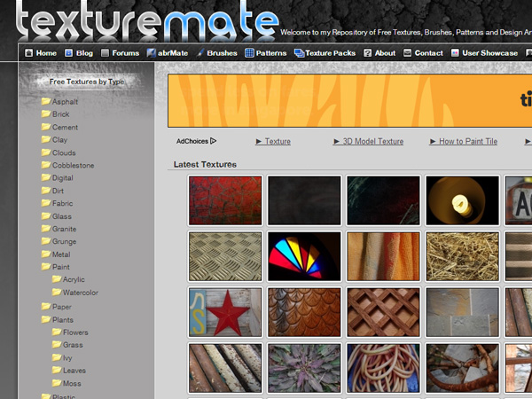Open the About menu item
This screenshot has height=399, width=532.
pos(385,53)
